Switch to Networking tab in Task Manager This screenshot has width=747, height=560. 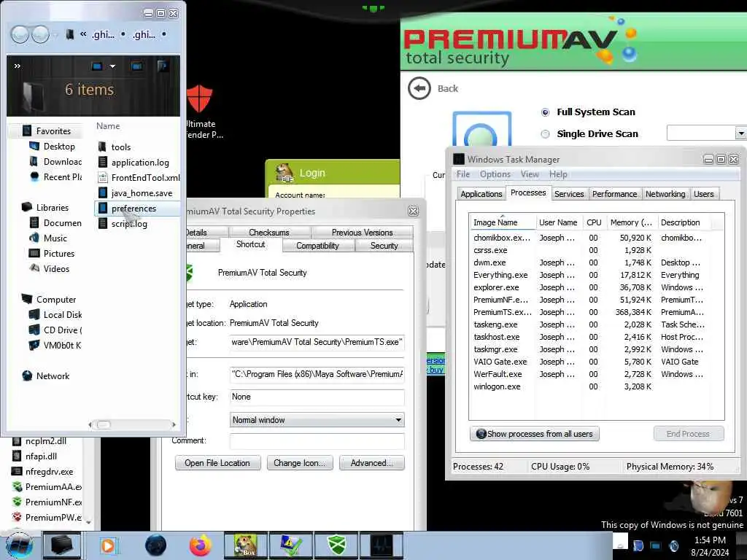[x=665, y=194]
